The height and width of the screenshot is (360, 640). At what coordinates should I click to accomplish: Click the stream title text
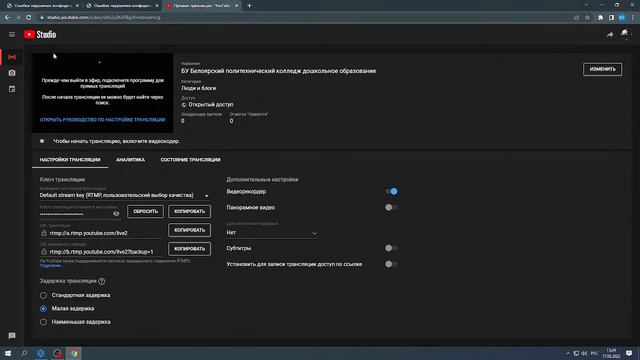click(x=278, y=71)
